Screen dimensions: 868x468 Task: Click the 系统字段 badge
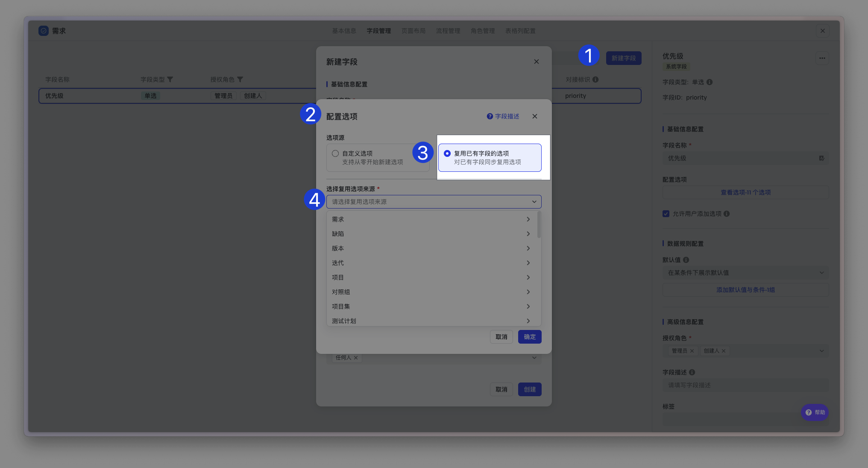click(676, 67)
